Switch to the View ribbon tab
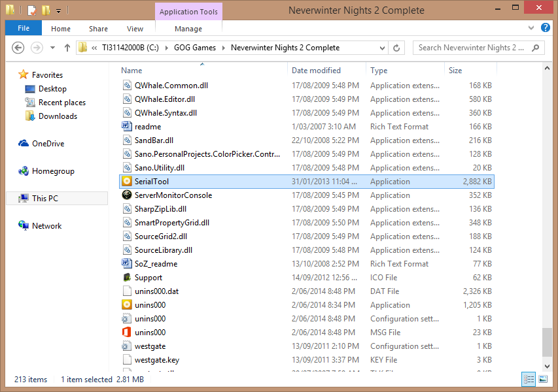Screen dimensions: 558x392 pos(135,29)
